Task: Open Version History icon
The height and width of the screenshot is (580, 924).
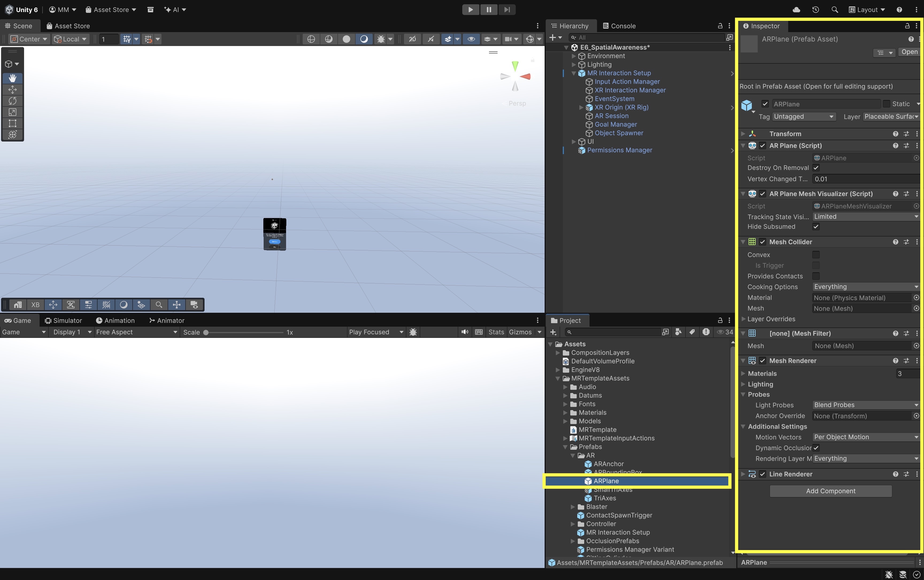Action: 815,10
